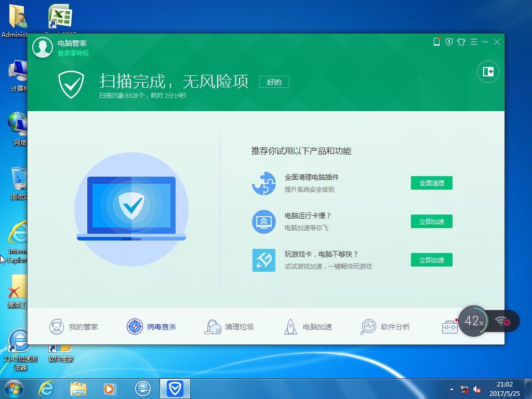Click the 好的 button
The image size is (532, 399).
point(274,82)
